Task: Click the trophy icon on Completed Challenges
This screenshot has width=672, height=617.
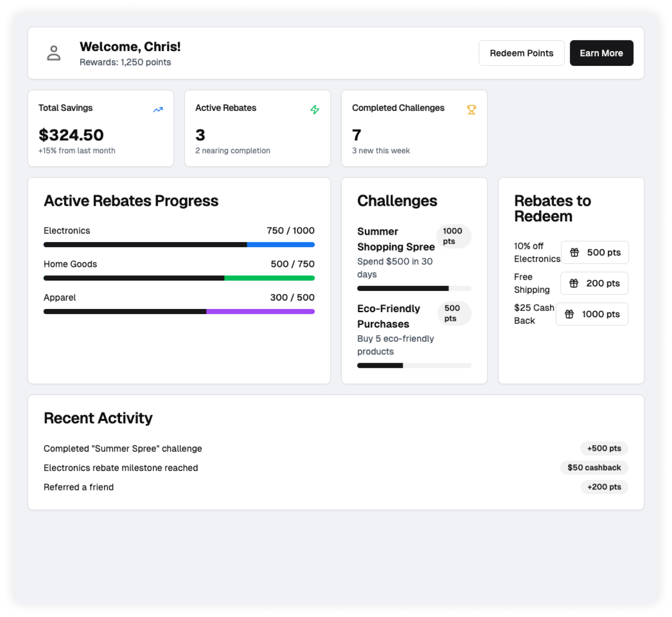Action: point(471,110)
